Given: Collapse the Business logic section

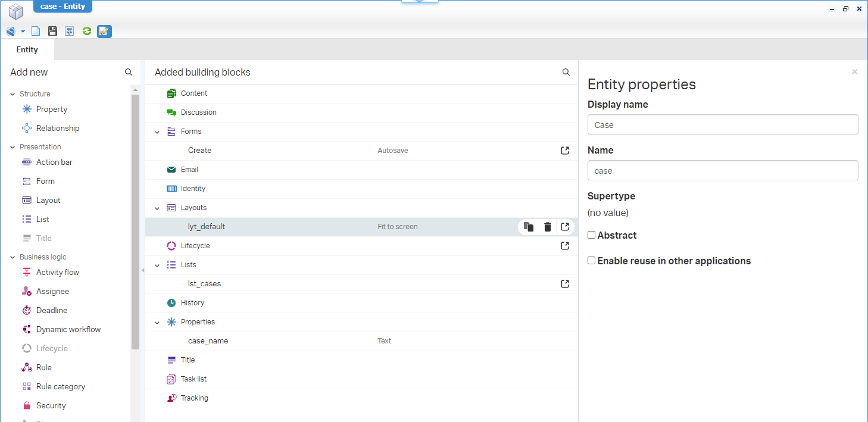Looking at the screenshot, I should coord(13,257).
